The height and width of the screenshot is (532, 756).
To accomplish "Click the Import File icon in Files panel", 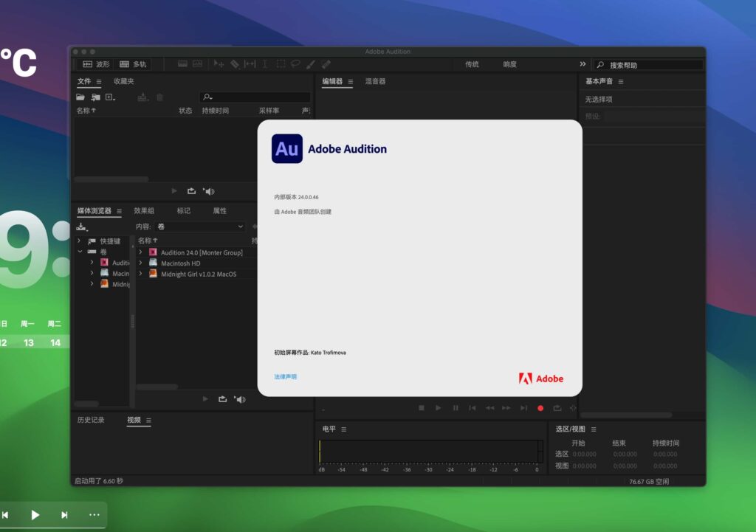I will [94, 97].
